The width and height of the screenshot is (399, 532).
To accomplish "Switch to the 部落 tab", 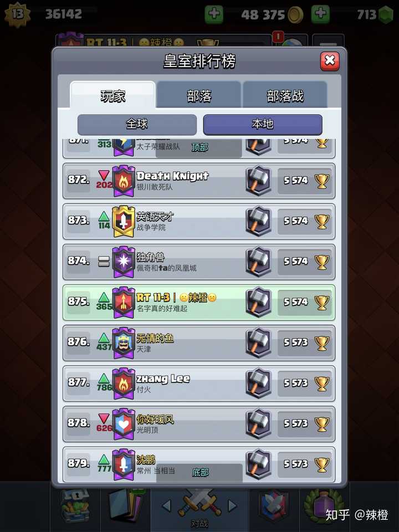I will click(x=199, y=95).
